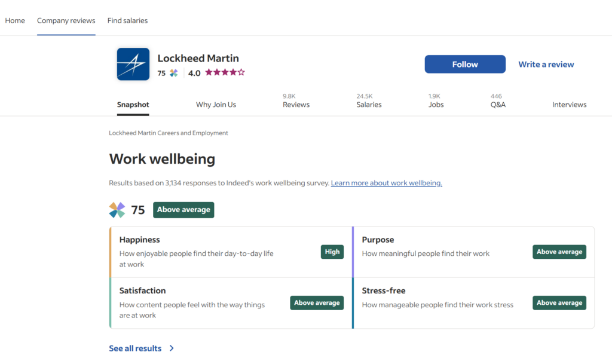Open 'Write a review'
The height and width of the screenshot is (364, 612).
[x=546, y=64]
